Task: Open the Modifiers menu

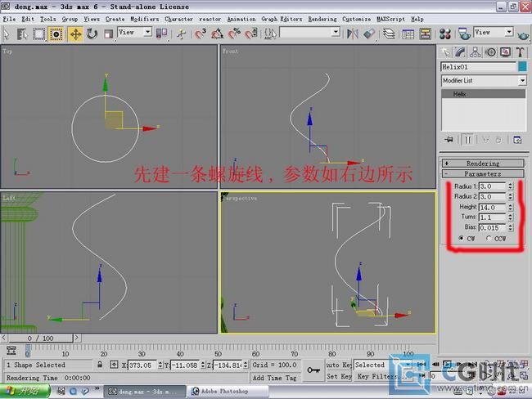Action: point(145,19)
